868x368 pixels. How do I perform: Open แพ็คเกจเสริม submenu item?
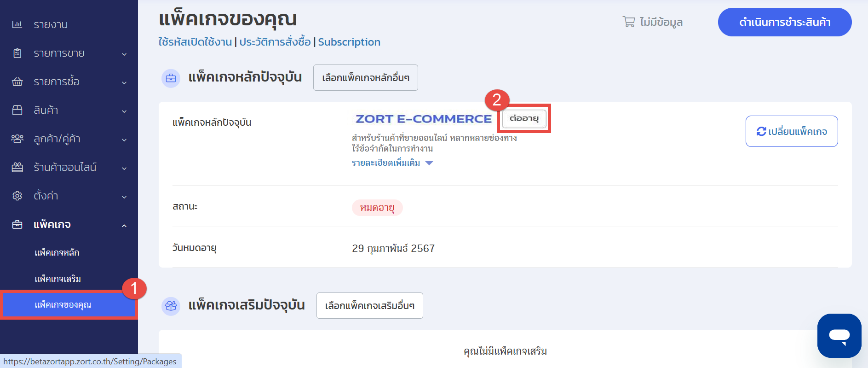[58, 279]
